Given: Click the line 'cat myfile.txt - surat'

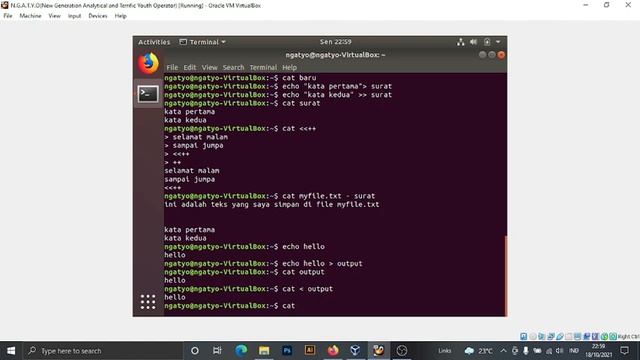Looking at the screenshot, I should tap(269, 196).
